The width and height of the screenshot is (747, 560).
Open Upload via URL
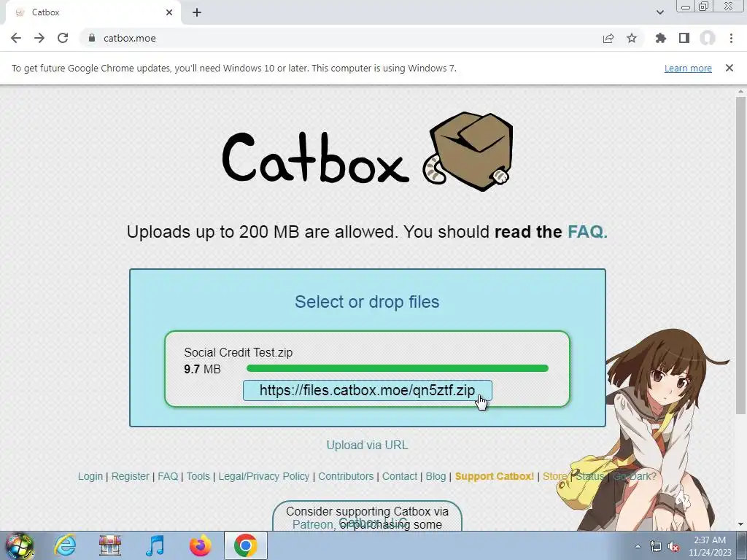tap(367, 446)
